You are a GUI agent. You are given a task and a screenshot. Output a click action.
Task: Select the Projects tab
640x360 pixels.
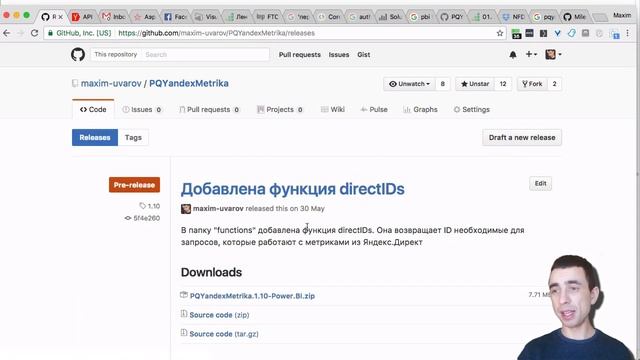point(280,109)
